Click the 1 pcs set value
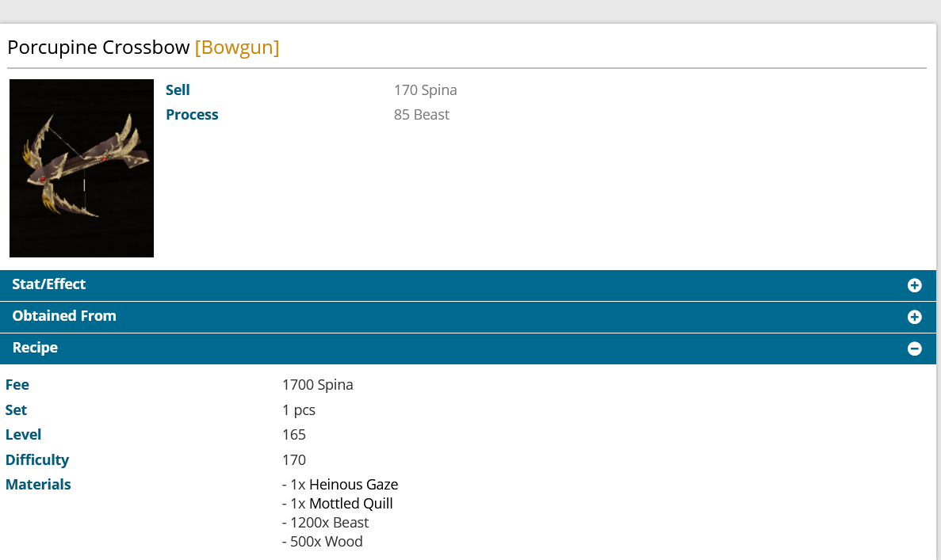The height and width of the screenshot is (560, 941). [298, 410]
